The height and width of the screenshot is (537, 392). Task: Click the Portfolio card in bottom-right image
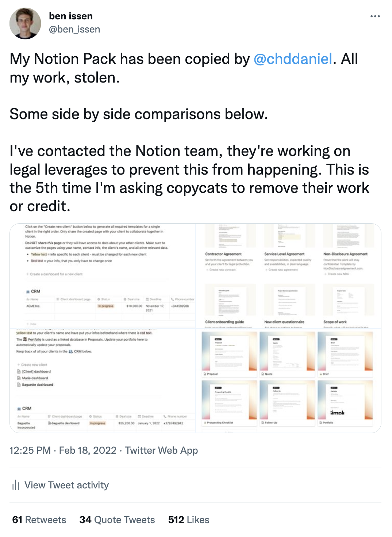pos(345,403)
